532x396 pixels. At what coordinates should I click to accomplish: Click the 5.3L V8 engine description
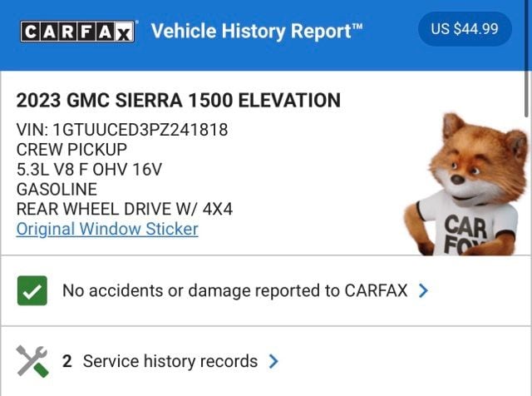pos(89,170)
